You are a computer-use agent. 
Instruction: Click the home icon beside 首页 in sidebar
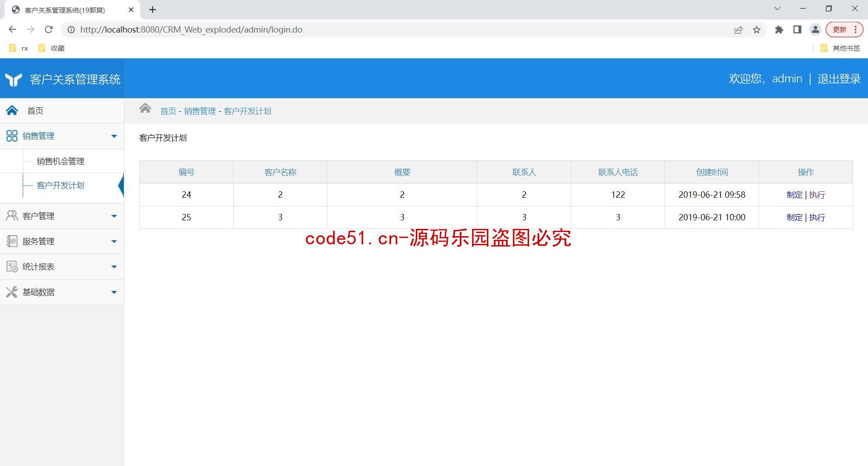pyautogui.click(x=12, y=110)
